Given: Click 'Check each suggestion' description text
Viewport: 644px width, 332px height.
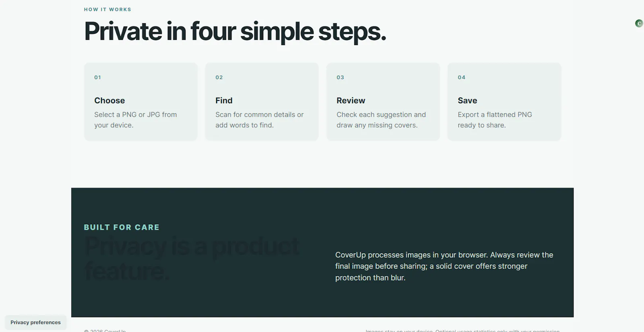Looking at the screenshot, I should (381, 120).
